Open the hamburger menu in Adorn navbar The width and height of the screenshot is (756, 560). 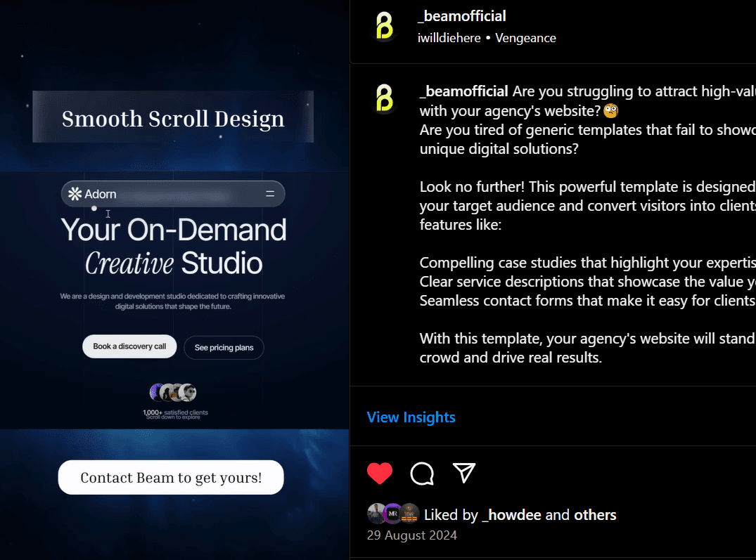click(270, 194)
